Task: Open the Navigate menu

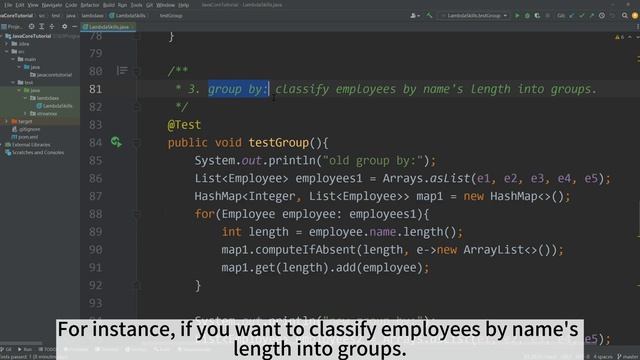Action: tap(52, 5)
